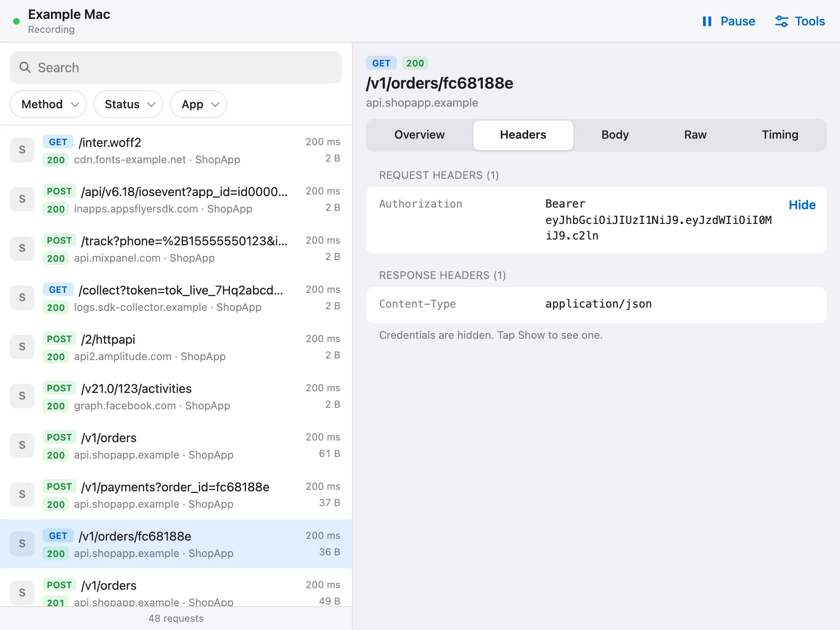Click the 200 status badge in detail header
The image size is (840, 630).
[415, 63]
